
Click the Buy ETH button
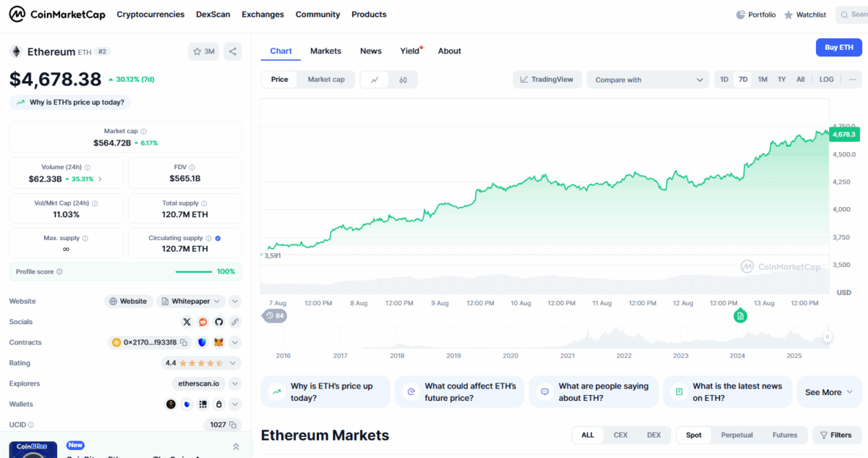coord(839,47)
